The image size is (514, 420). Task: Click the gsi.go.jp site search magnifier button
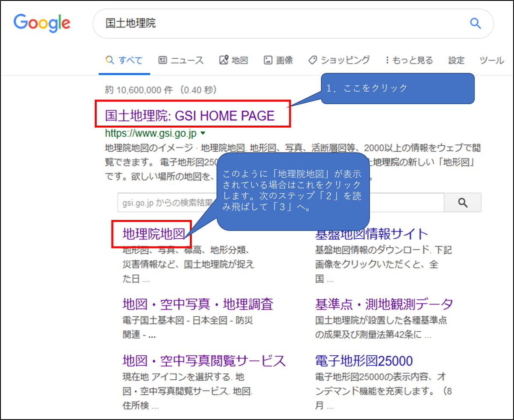coord(463,203)
